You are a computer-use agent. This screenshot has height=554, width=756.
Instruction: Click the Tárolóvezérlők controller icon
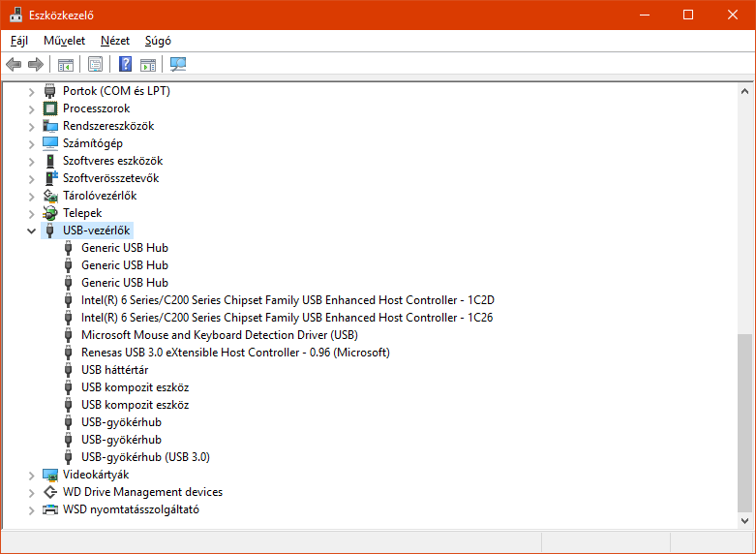50,196
